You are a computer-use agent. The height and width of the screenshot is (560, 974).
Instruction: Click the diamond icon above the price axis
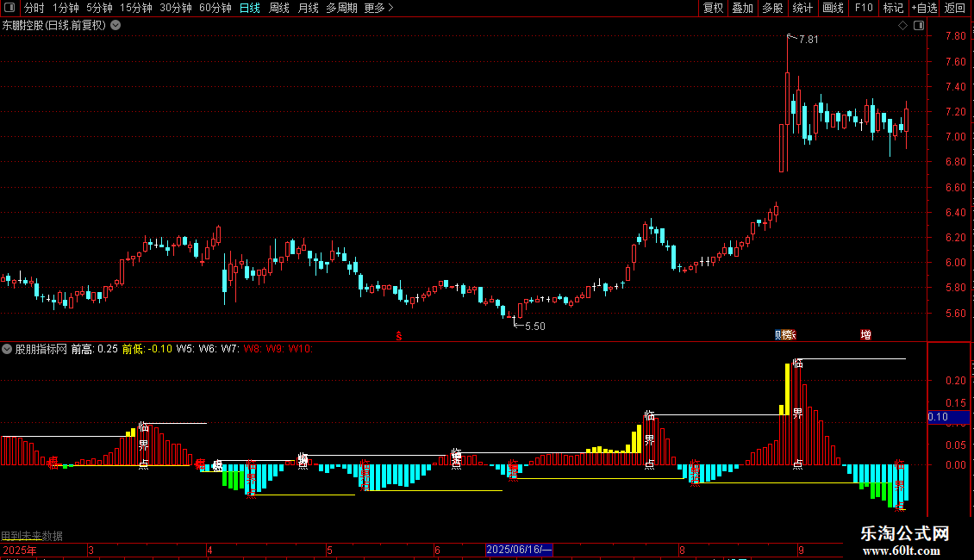[902, 26]
